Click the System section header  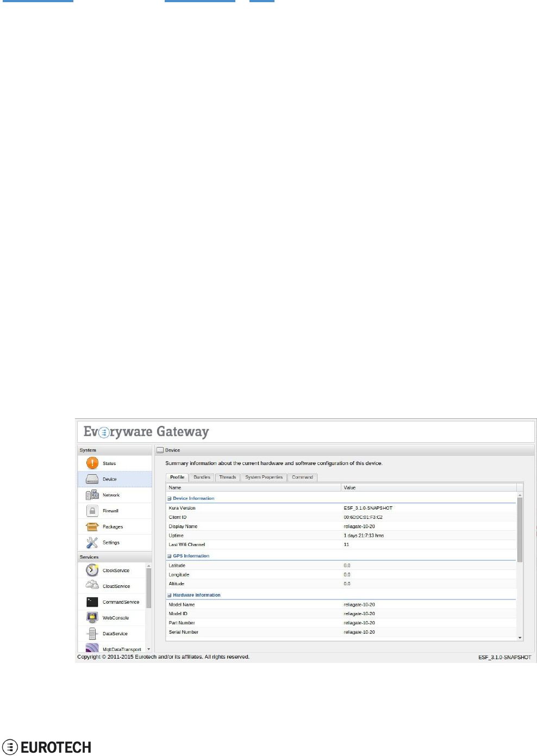tap(115, 450)
